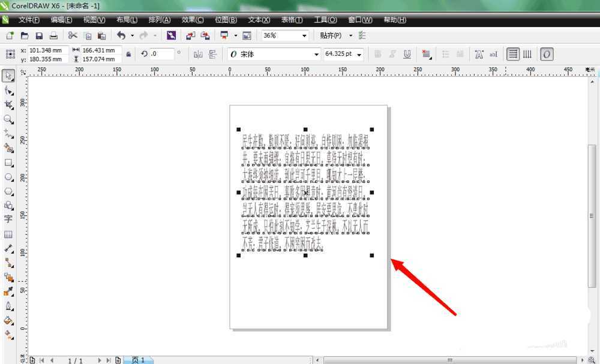The image size is (600, 364).
Task: Open the 文件(F) menu
Action: click(29, 20)
